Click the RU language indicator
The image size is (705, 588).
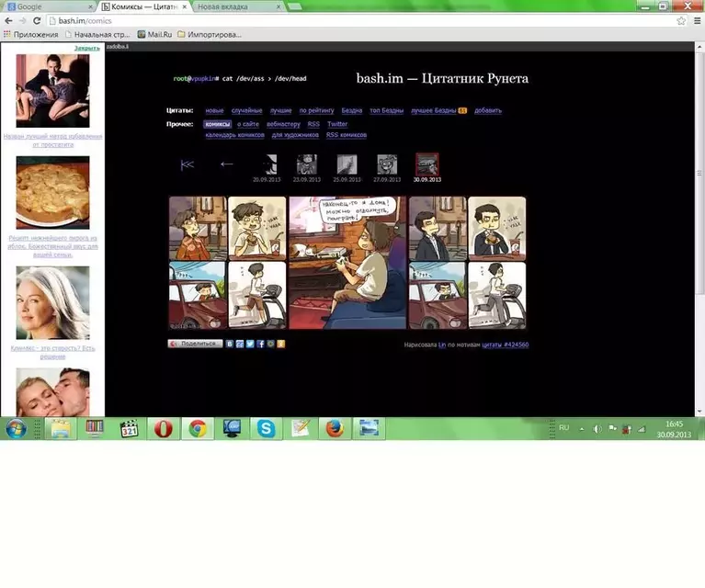click(x=563, y=427)
